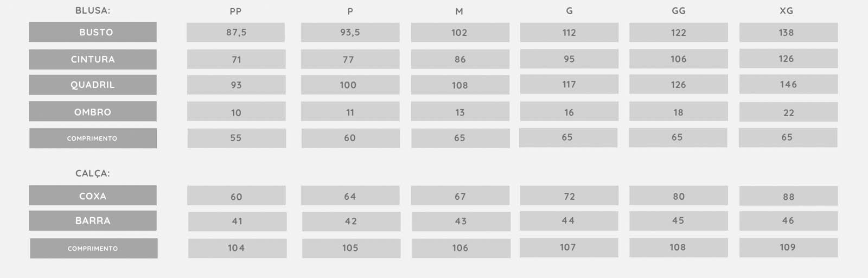This screenshot has width=868, height=278.
Task: Click the BUSTO row label
Action: (x=93, y=32)
